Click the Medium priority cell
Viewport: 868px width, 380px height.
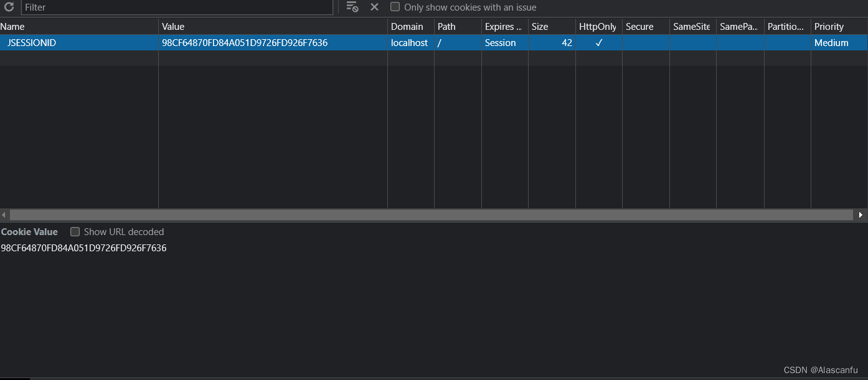click(839, 43)
